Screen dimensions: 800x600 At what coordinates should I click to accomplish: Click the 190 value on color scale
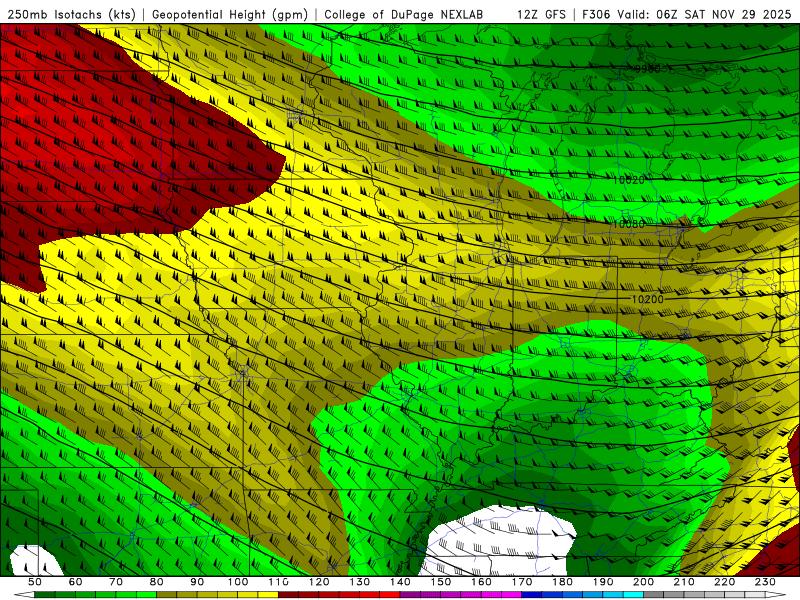pos(603,582)
